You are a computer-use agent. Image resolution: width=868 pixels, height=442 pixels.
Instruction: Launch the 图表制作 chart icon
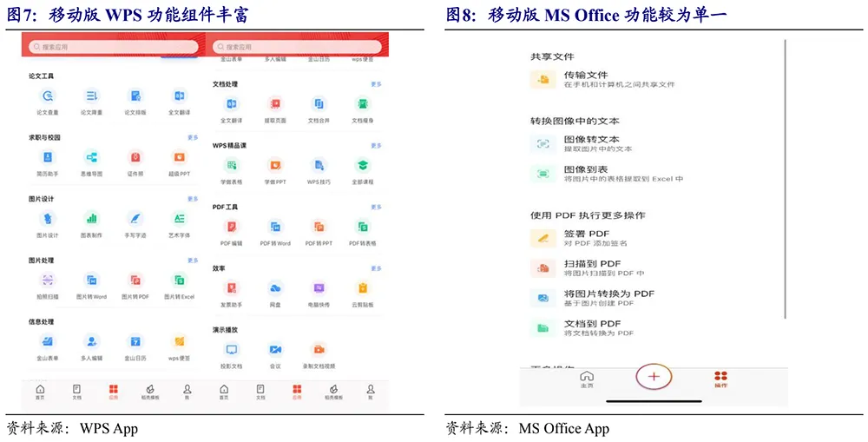coord(91,219)
